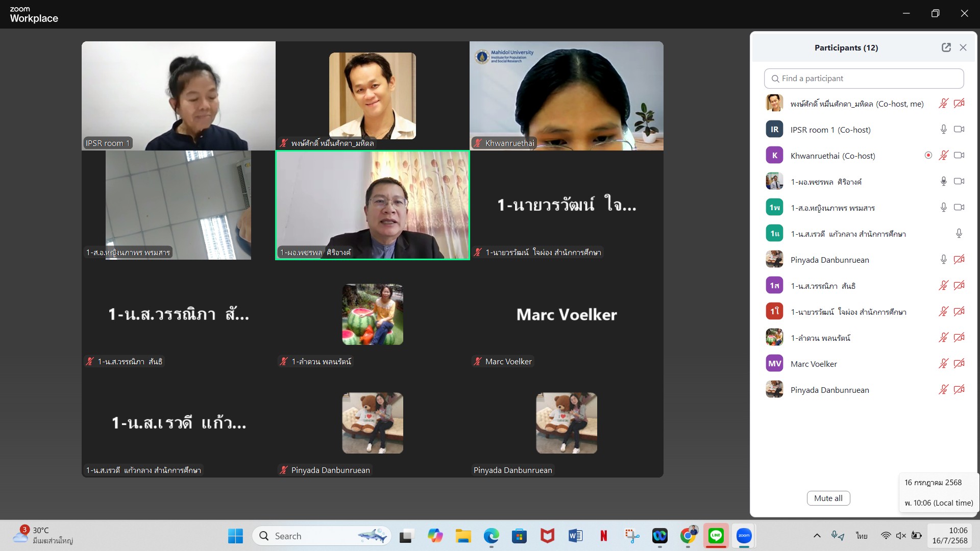
Task: Toggle Khwanruethai's muted microphone icon
Action: coord(943,156)
